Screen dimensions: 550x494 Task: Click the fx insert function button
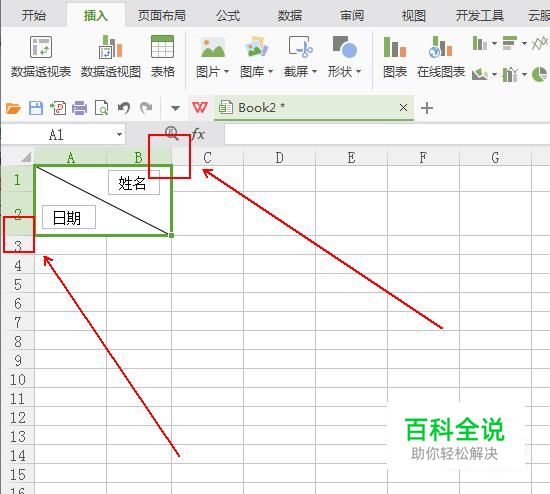(198, 134)
